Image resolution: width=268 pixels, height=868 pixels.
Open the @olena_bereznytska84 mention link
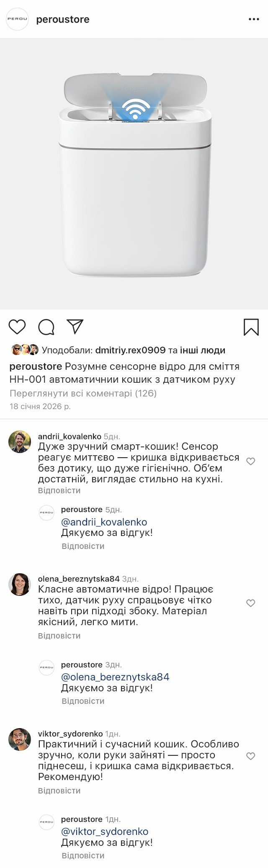[x=115, y=677]
